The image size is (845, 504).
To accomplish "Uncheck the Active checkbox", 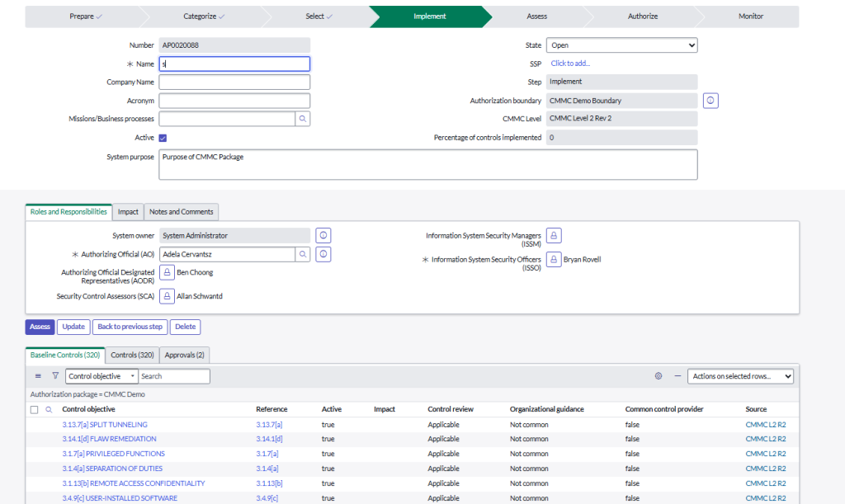I will click(x=163, y=138).
